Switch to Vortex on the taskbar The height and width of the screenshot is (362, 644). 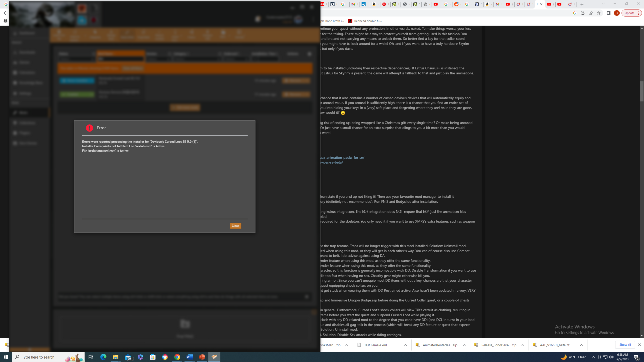coord(214,357)
